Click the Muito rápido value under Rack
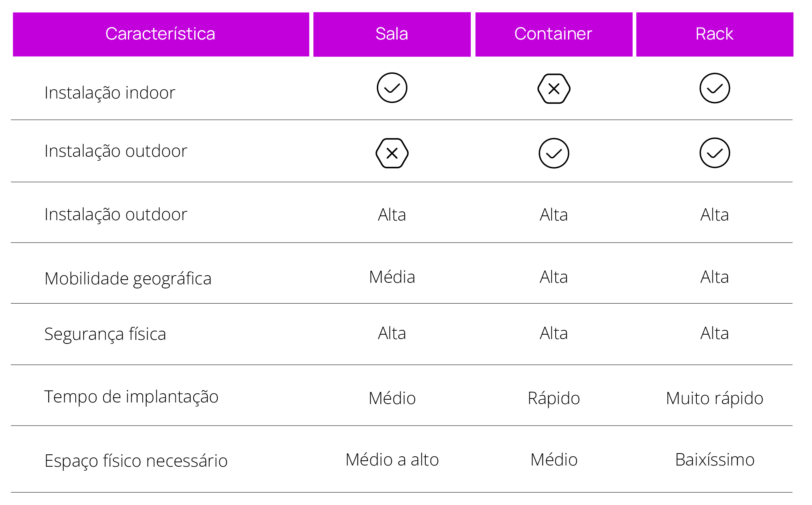 [x=714, y=398]
